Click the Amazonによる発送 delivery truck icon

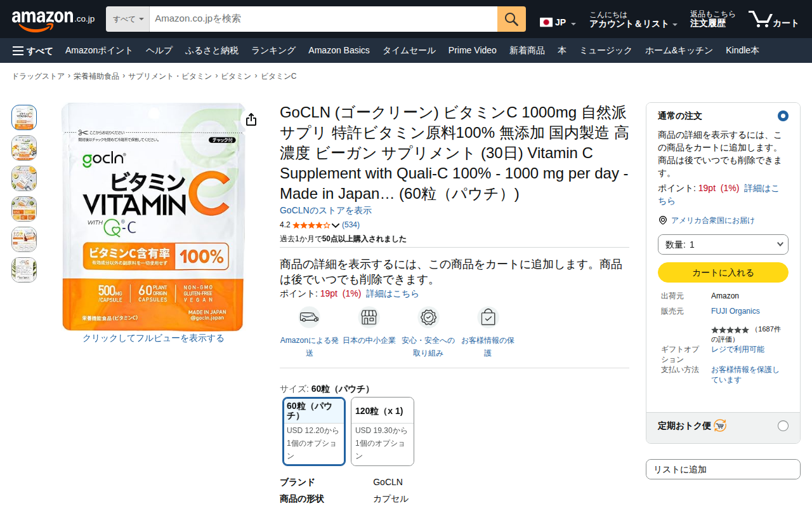(x=310, y=317)
